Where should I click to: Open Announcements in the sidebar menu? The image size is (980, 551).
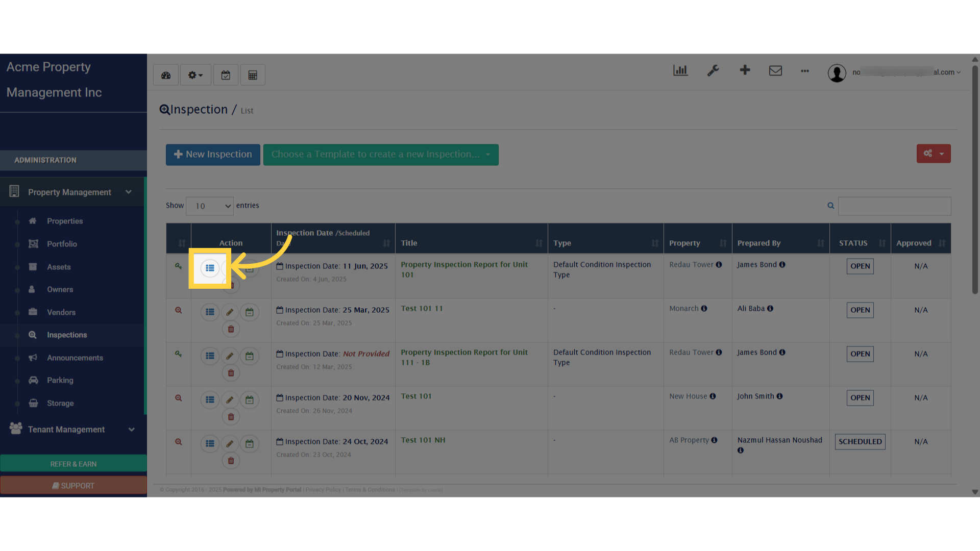pos(75,358)
